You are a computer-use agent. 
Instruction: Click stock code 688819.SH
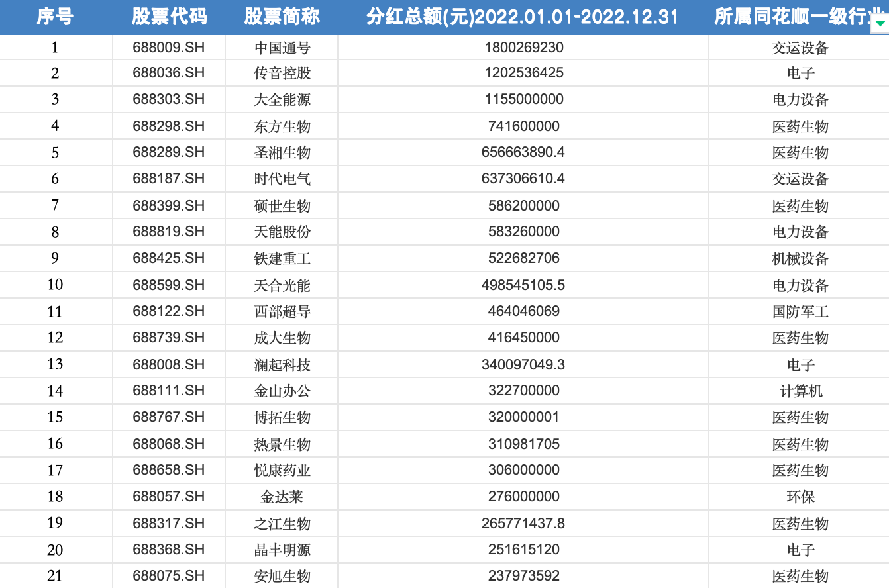169,232
